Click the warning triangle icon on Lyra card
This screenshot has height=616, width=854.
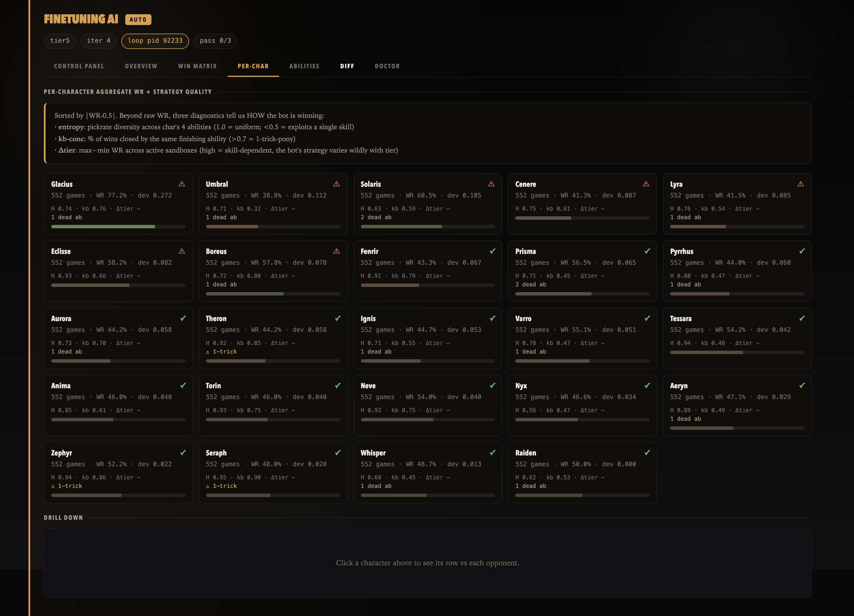click(x=801, y=184)
